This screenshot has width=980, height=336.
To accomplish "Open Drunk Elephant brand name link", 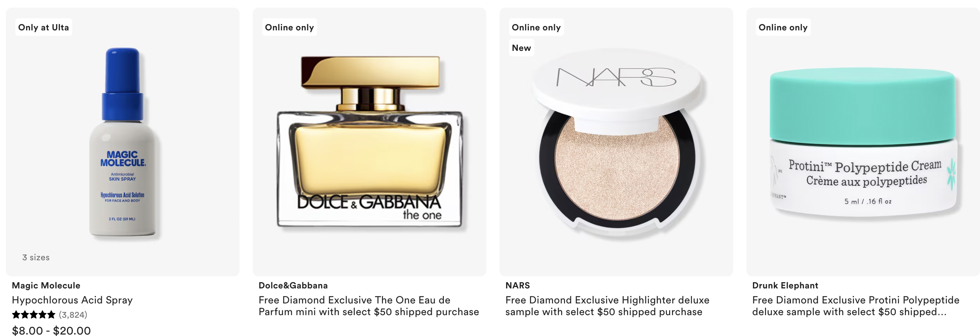I will [x=785, y=285].
